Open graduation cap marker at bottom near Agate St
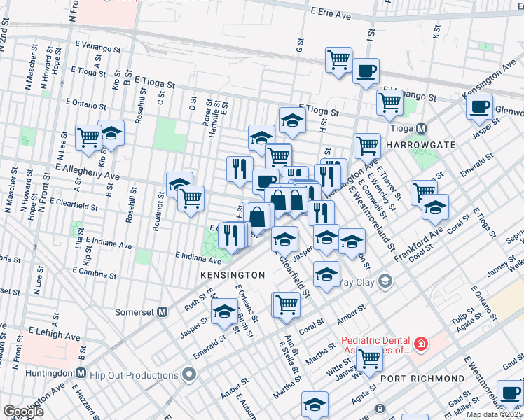The height and width of the screenshot is (420, 524). click(315, 405)
